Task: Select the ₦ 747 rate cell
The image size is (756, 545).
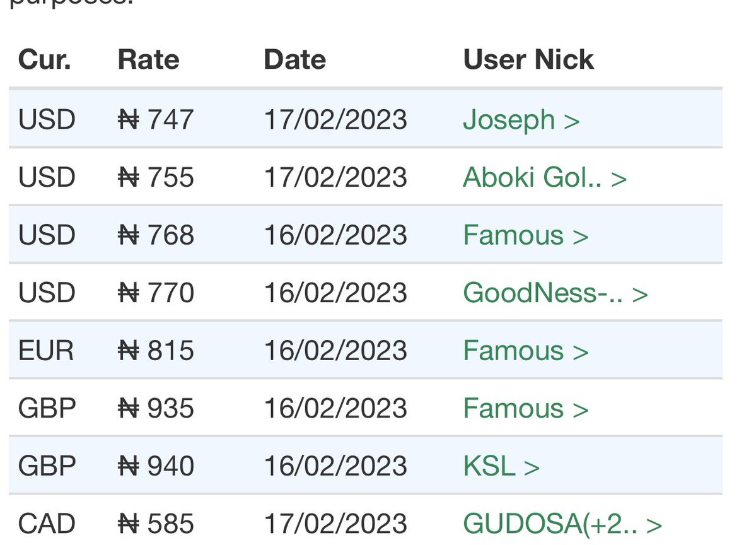Action: point(156,120)
